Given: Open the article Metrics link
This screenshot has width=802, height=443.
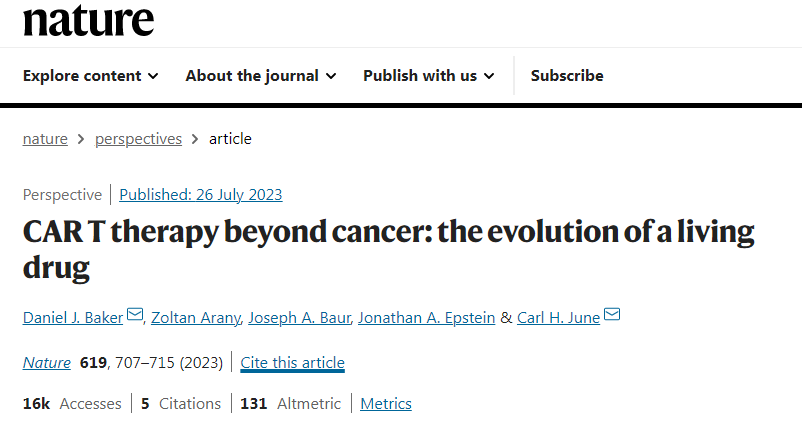Looking at the screenshot, I should pos(386,404).
